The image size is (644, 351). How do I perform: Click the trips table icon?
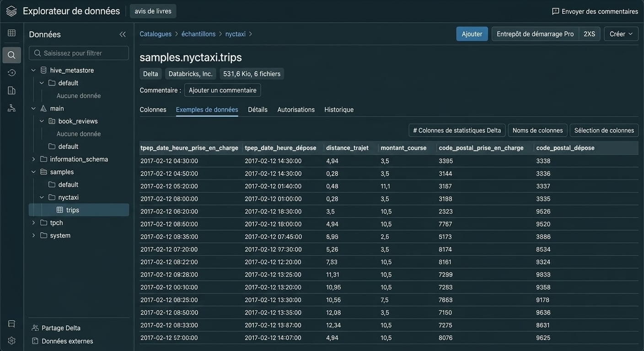click(60, 210)
